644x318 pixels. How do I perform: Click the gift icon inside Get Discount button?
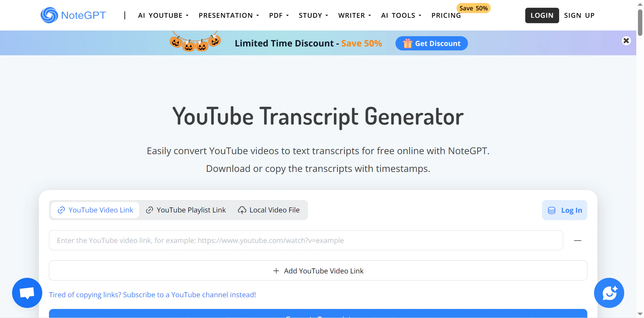click(x=408, y=43)
